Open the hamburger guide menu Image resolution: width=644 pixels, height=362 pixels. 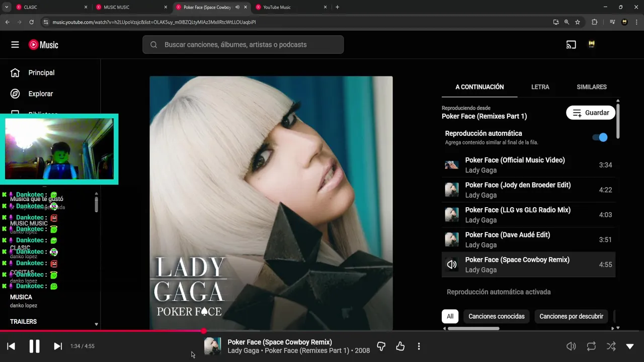point(15,45)
